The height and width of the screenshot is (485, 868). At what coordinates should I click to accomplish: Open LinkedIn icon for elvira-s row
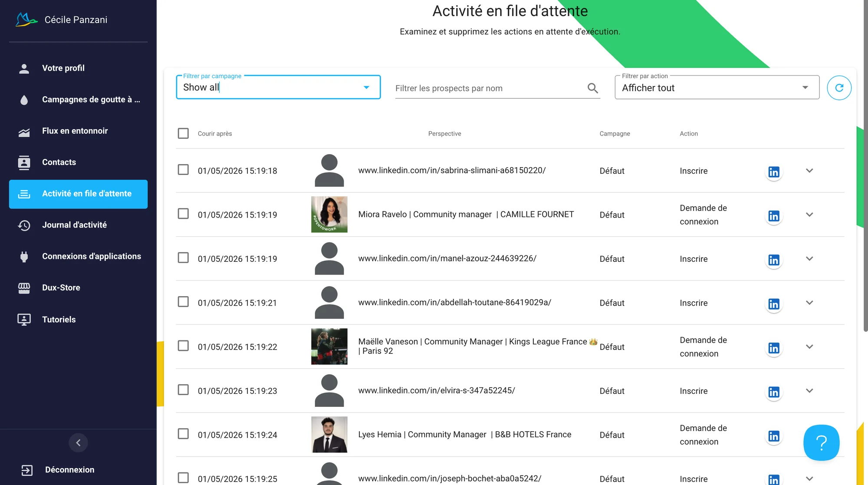774,392
